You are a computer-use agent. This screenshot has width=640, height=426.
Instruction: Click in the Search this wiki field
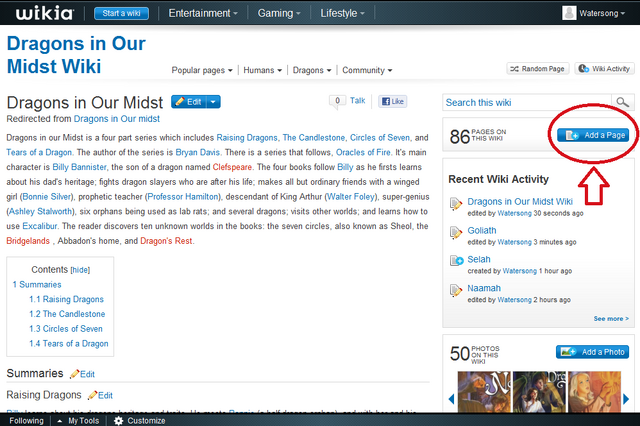click(x=527, y=102)
